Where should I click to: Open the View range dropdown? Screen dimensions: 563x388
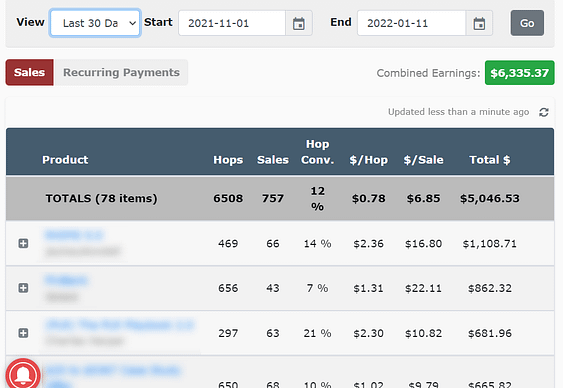pyautogui.click(x=95, y=23)
